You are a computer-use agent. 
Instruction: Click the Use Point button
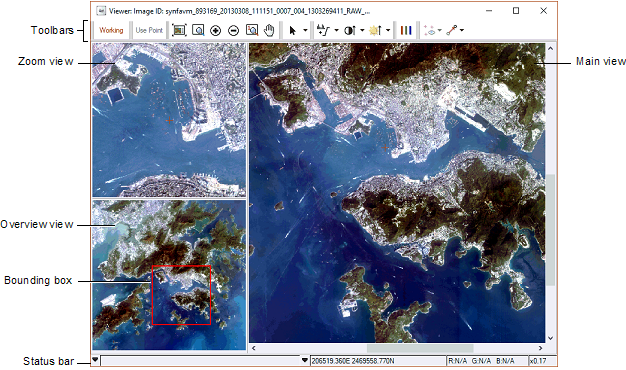tap(149, 30)
